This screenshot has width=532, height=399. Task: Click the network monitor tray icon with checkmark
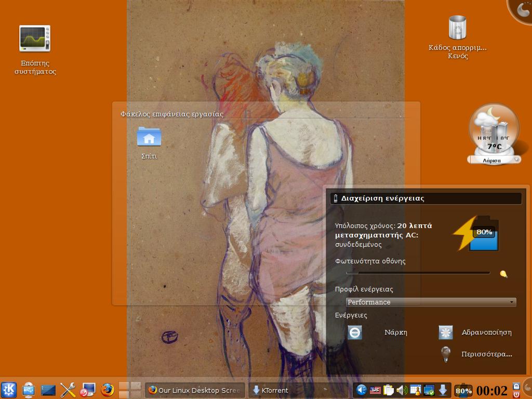click(429, 390)
